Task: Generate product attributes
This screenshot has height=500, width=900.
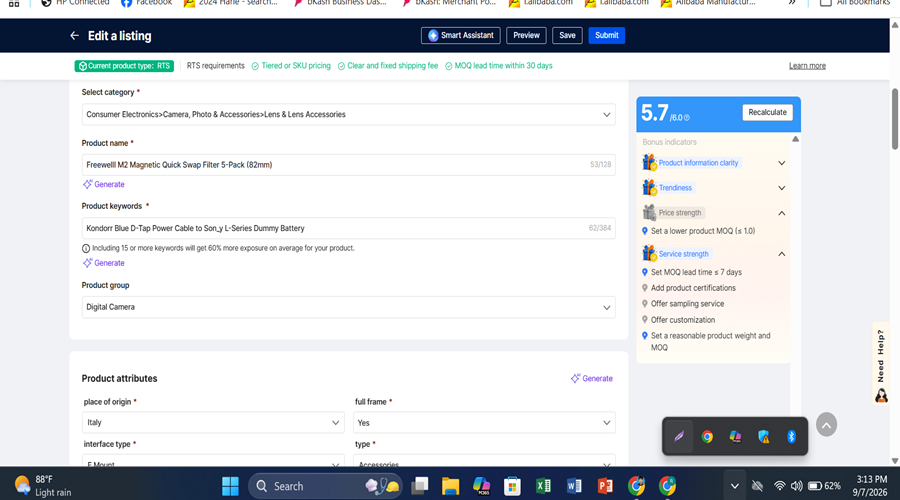Action: click(592, 378)
